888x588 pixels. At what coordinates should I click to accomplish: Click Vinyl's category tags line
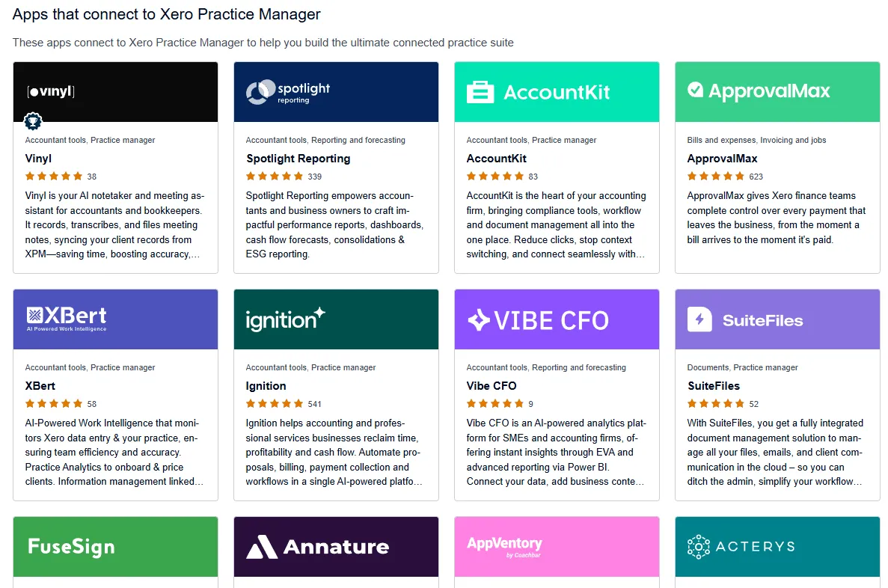tap(90, 140)
